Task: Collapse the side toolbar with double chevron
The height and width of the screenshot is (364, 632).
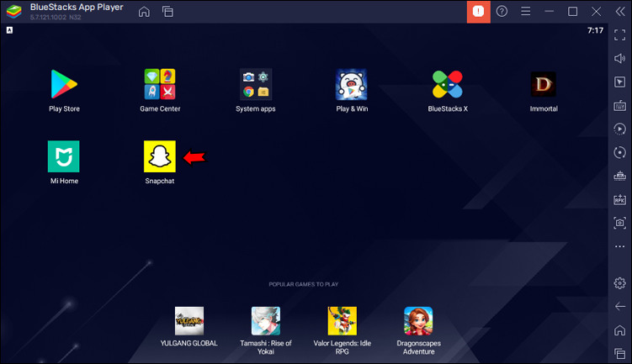Action: [x=620, y=11]
